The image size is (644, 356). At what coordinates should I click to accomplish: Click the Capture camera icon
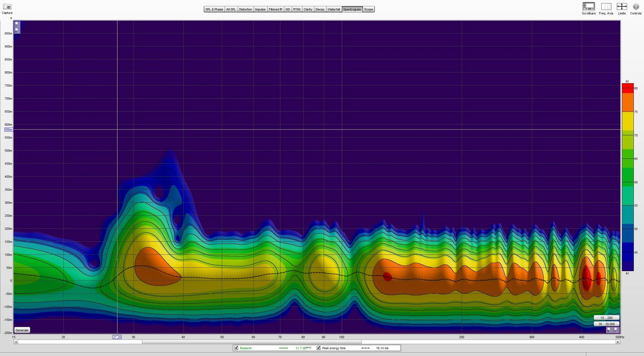click(x=7, y=7)
